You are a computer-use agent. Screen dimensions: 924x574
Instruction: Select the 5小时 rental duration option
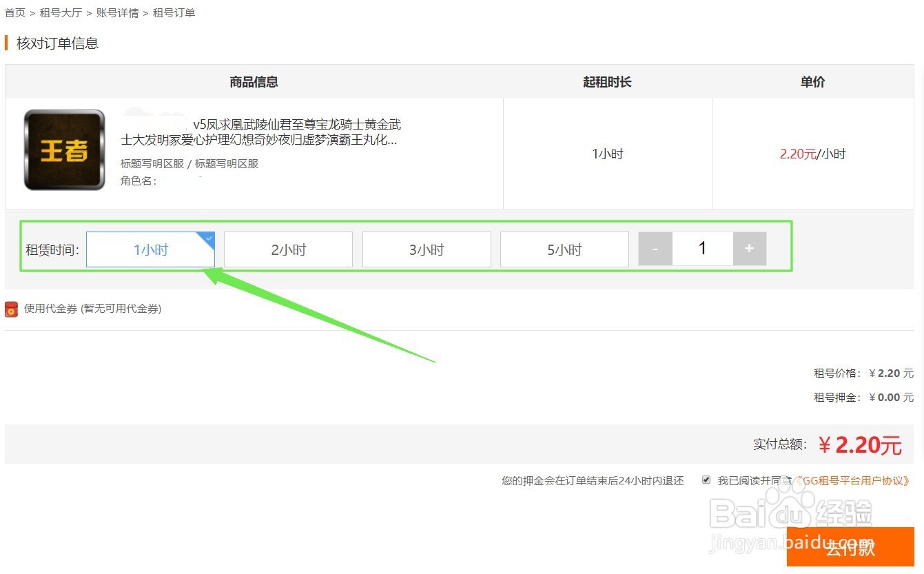pos(564,249)
